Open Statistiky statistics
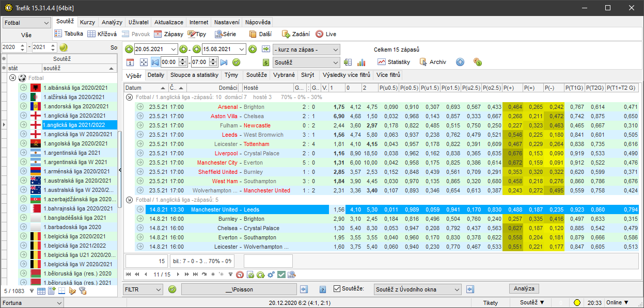 [x=394, y=62]
